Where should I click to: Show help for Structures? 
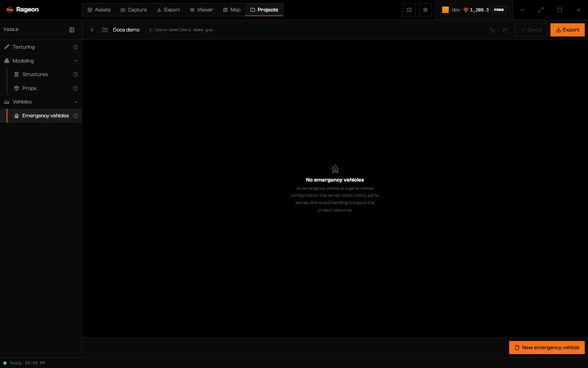click(x=76, y=74)
